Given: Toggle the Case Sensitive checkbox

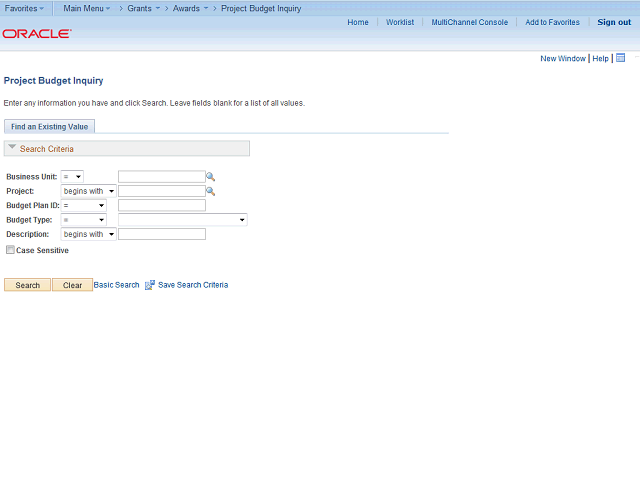Looking at the screenshot, I should click(x=10, y=250).
